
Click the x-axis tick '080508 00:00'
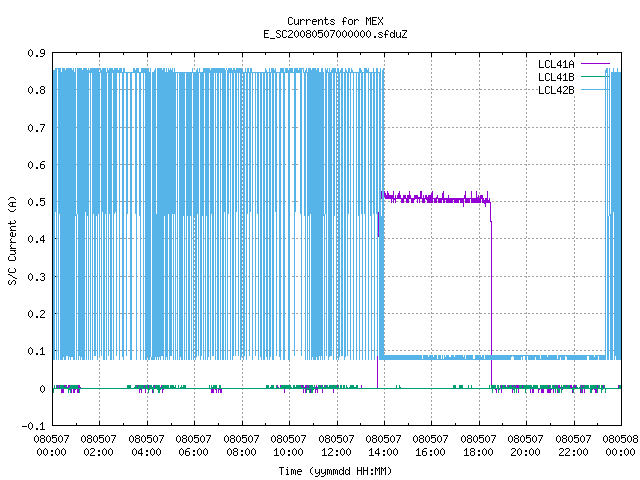620,446
